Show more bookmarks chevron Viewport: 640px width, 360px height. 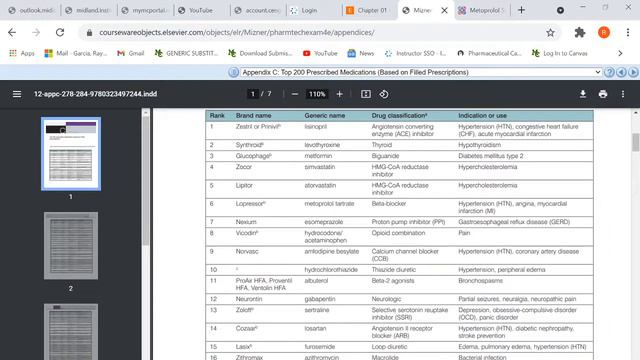click(x=620, y=53)
